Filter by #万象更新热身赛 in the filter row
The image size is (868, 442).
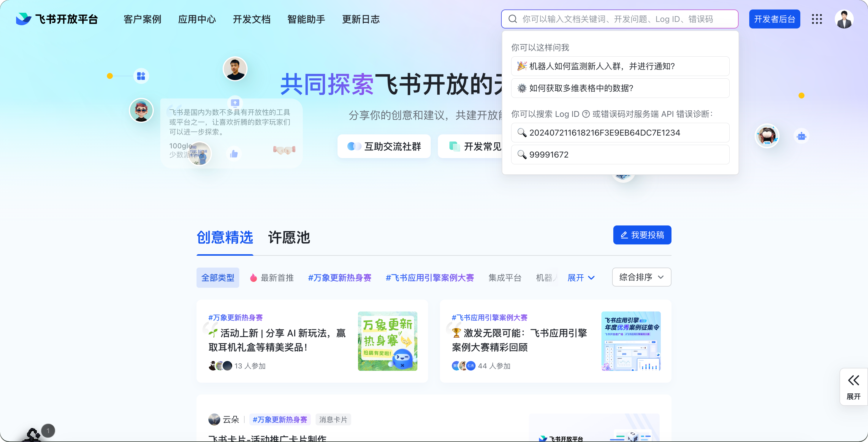pos(340,278)
